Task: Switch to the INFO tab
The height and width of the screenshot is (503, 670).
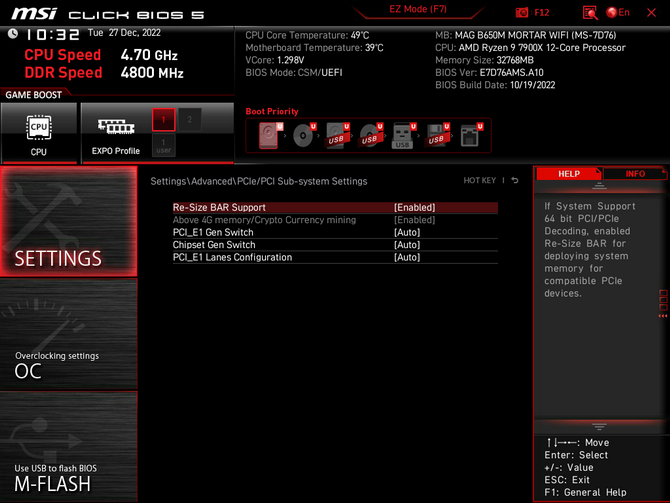Action: [635, 174]
